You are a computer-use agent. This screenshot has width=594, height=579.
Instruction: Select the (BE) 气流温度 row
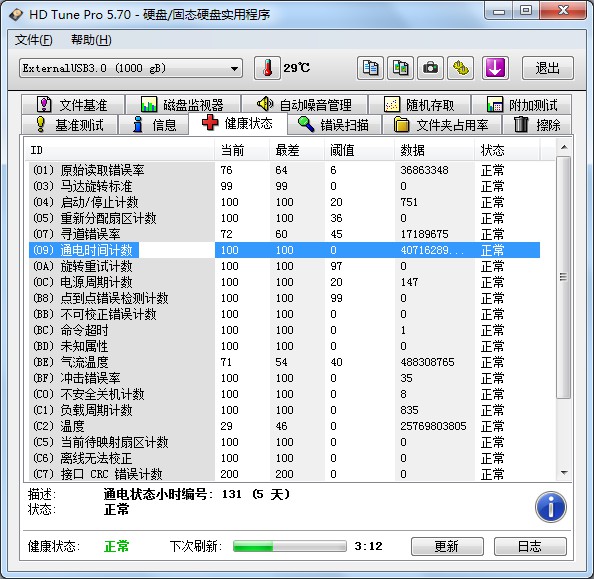coord(284,362)
